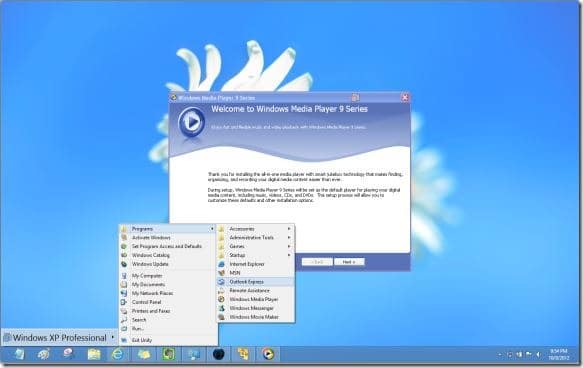Choose Exit Unity menu entry

tap(168, 340)
